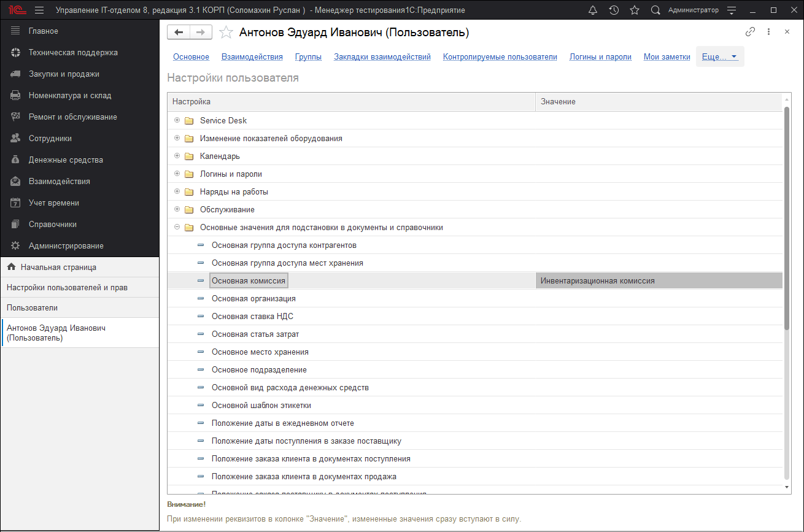Screen dimensions: 804x532
Task: Add current user form to favorites star
Action: coord(226,33)
